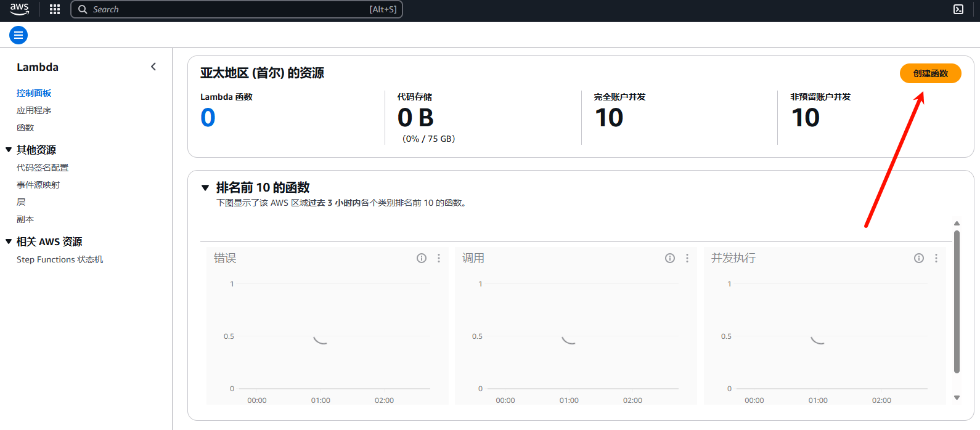Open the three-dot menu on 调用 chart
This screenshot has height=430, width=980.
click(687, 258)
